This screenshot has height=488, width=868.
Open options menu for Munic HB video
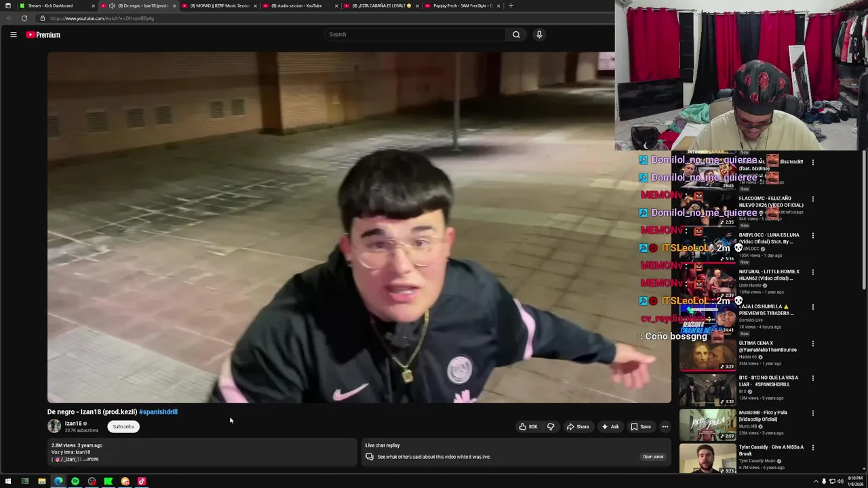coord(813,413)
